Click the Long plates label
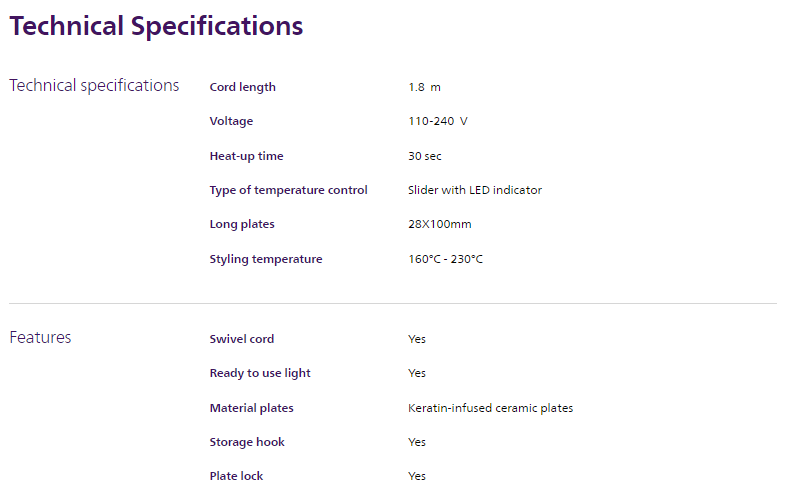792x497 pixels. 241,224
